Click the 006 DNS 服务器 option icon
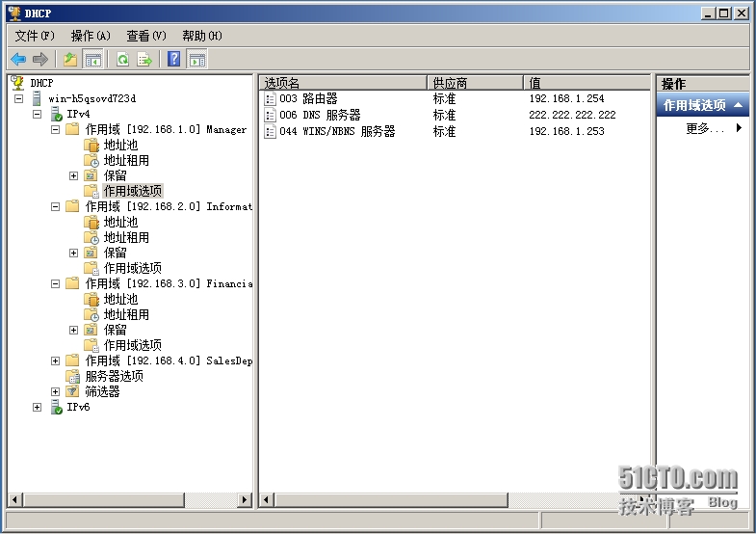Screen dimensions: 756x534 pos(270,115)
